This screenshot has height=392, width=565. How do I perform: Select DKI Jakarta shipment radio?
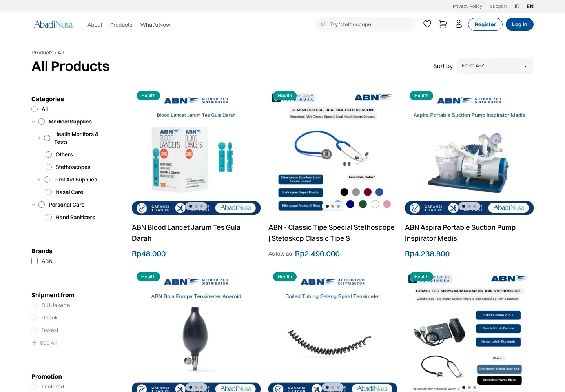pyautogui.click(x=35, y=305)
